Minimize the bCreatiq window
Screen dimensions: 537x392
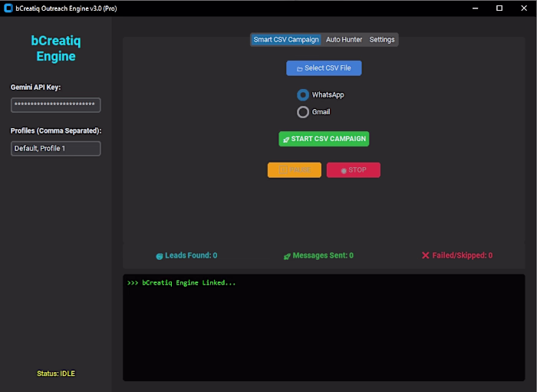[x=475, y=8]
